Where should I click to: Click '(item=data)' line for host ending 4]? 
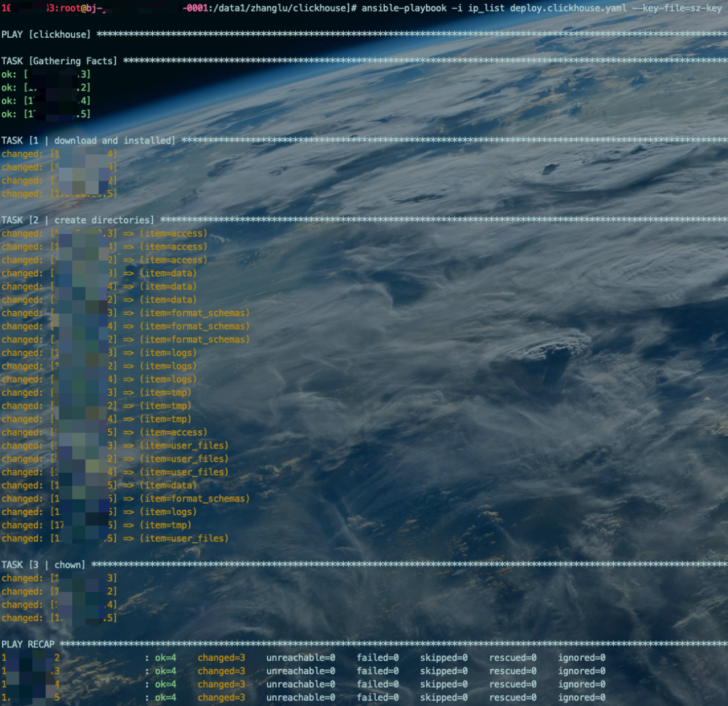click(x=99, y=286)
